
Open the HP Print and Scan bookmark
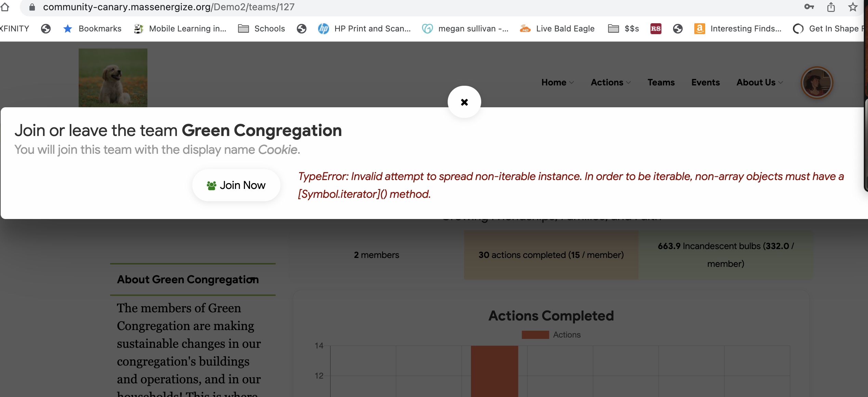coord(364,29)
